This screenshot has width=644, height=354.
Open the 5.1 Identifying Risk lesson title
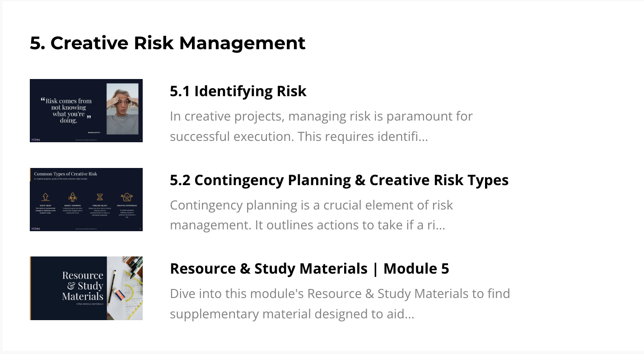[x=238, y=91]
